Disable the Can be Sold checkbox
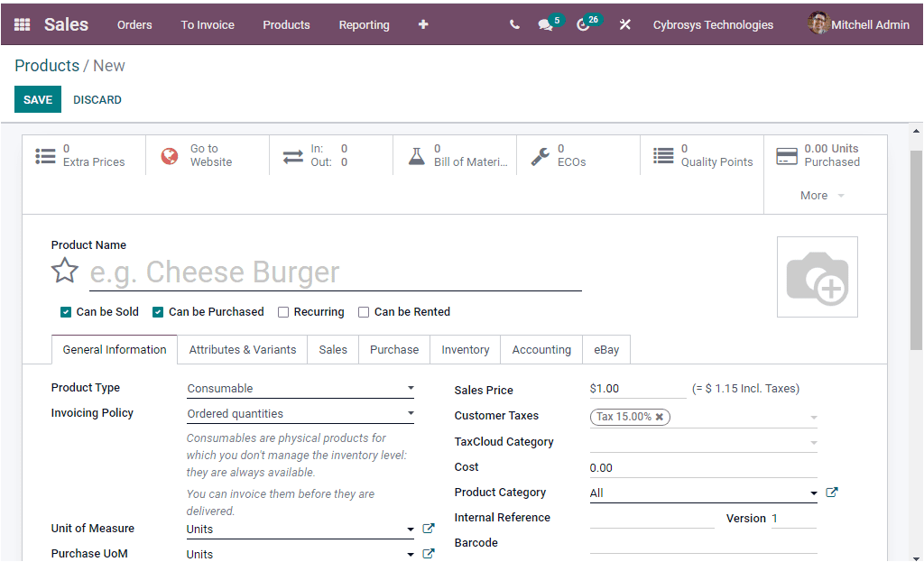 pos(65,311)
